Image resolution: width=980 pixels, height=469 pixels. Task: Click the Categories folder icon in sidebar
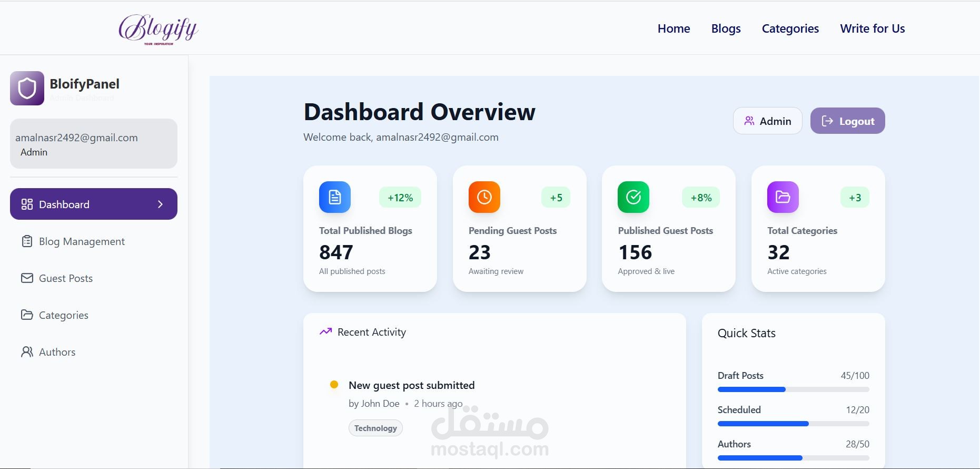(27, 315)
